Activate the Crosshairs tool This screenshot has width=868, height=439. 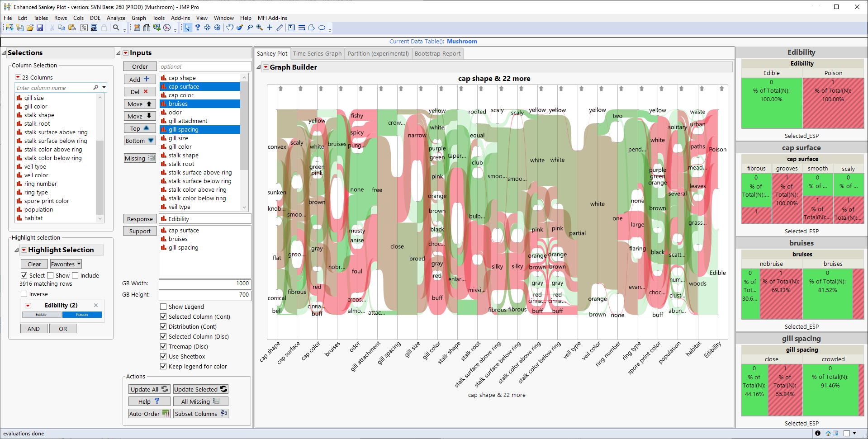pyautogui.click(x=270, y=28)
